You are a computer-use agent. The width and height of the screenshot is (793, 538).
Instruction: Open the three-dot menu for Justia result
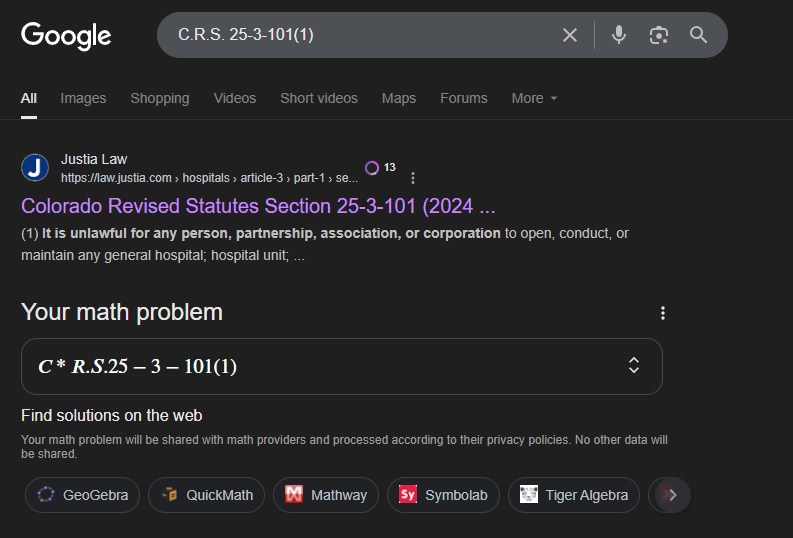click(413, 178)
